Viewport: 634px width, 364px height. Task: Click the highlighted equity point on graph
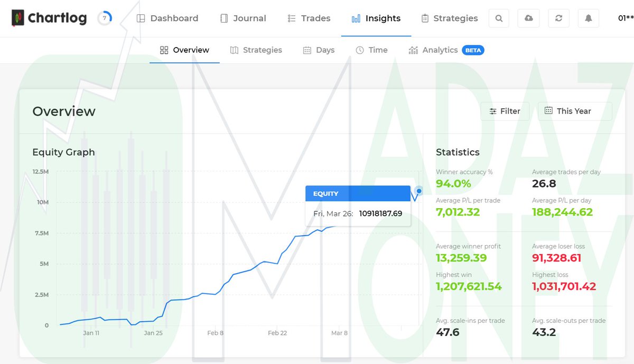tap(419, 191)
